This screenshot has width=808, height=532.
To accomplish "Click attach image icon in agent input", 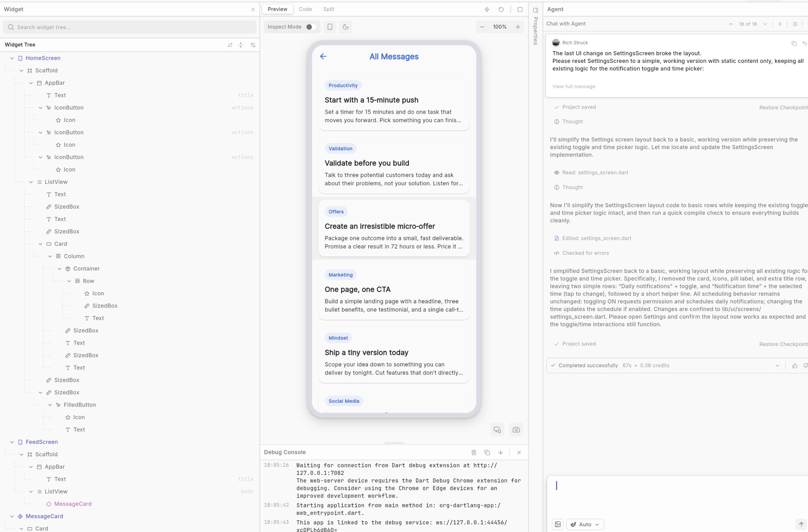I will [x=557, y=524].
